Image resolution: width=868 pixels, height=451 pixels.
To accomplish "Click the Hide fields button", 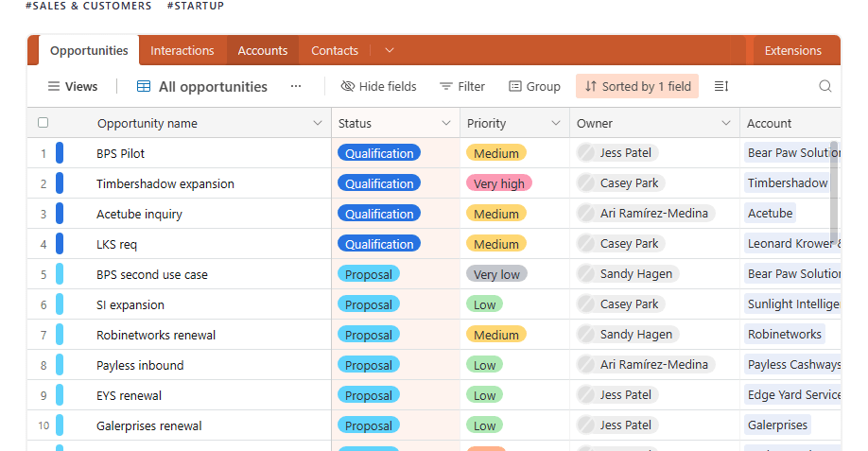I will [x=378, y=86].
